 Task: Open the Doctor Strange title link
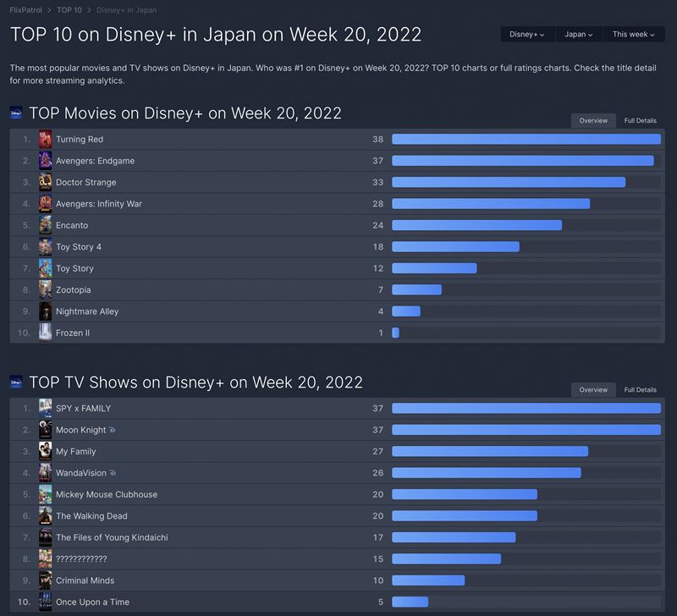click(85, 182)
